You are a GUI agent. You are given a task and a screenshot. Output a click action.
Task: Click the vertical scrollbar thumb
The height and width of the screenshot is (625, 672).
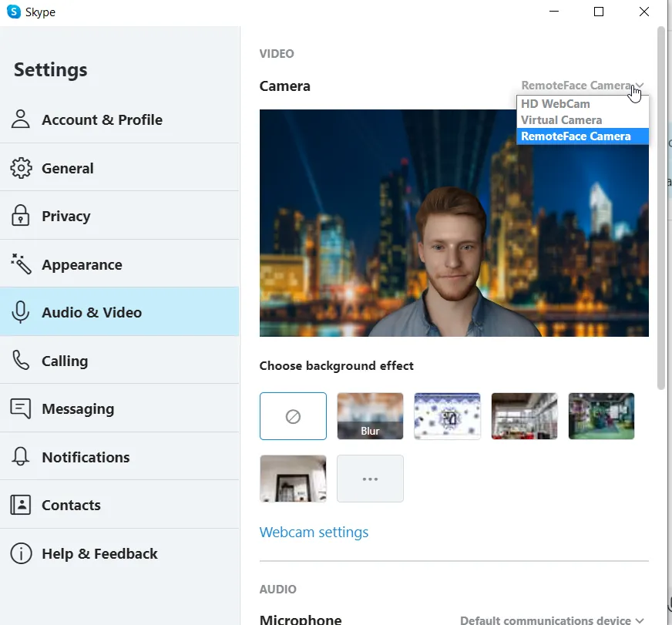(x=662, y=208)
